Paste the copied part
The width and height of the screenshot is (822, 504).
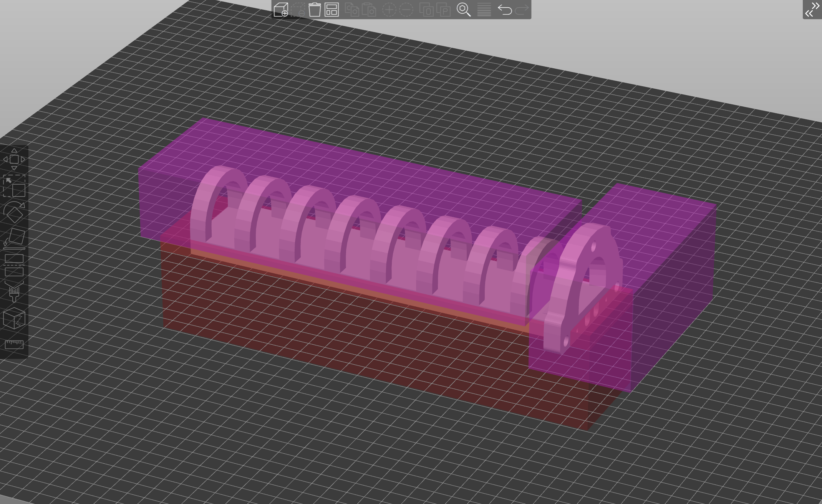(370, 10)
